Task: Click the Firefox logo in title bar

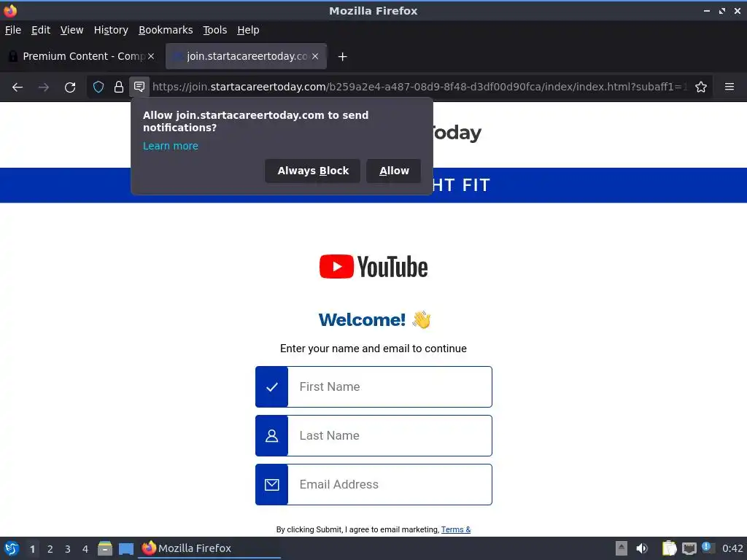Action: [x=10, y=10]
